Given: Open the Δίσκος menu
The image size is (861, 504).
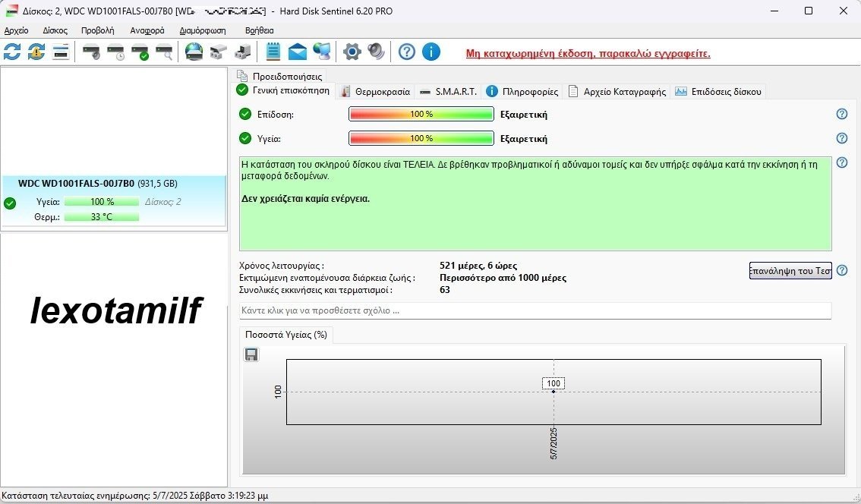Looking at the screenshot, I should point(55,31).
